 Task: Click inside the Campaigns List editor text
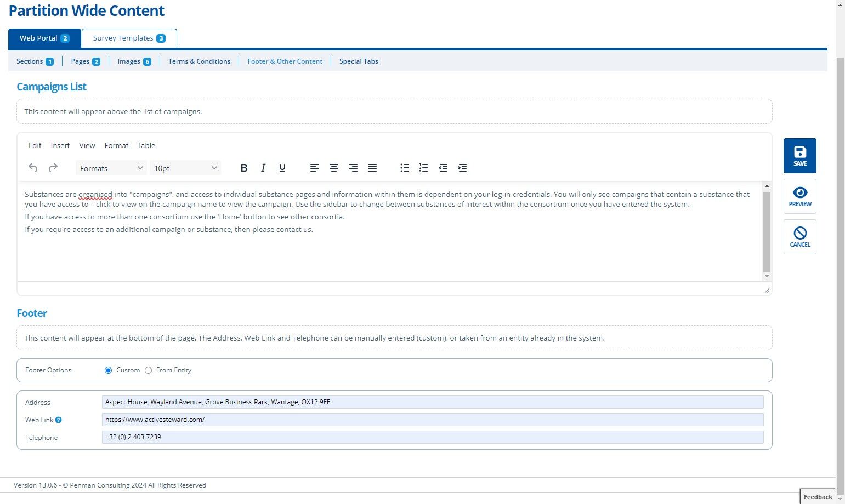(x=389, y=230)
